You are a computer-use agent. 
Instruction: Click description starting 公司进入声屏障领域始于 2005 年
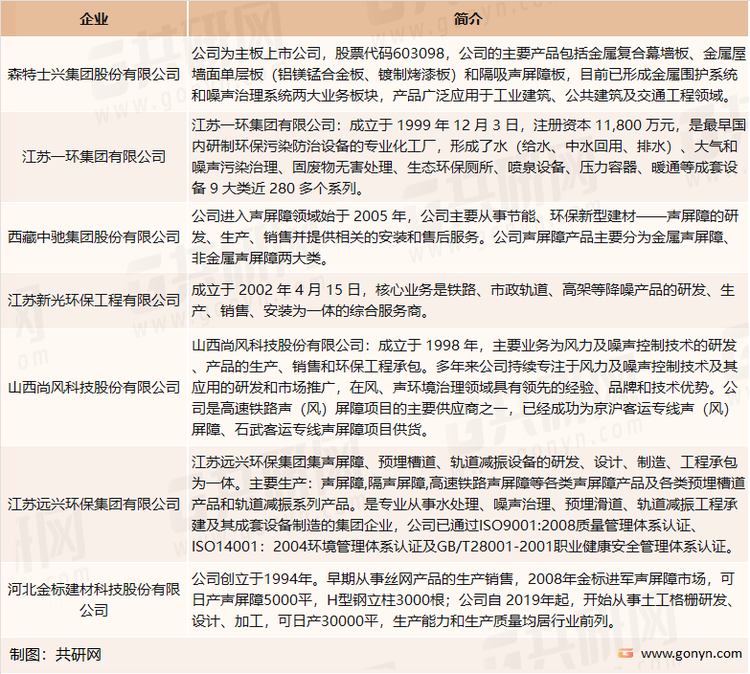[468, 237]
